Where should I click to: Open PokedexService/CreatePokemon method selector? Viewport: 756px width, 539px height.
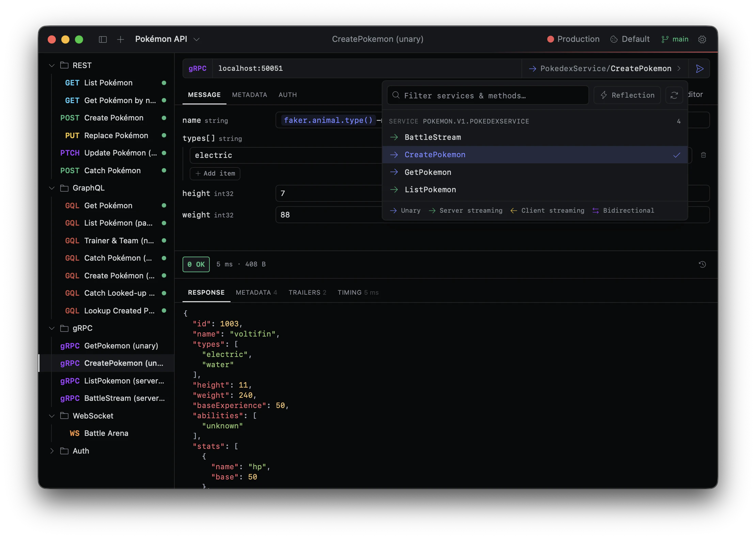coord(605,69)
